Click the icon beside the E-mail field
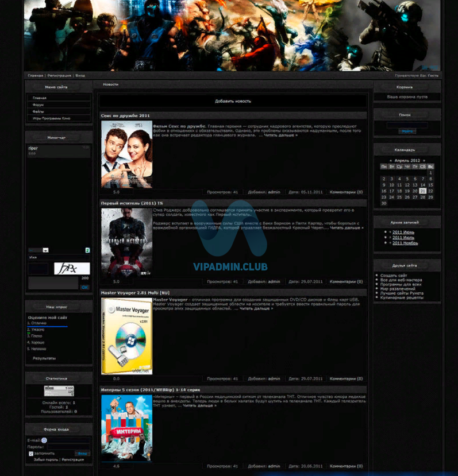 pyautogui.click(x=44, y=440)
